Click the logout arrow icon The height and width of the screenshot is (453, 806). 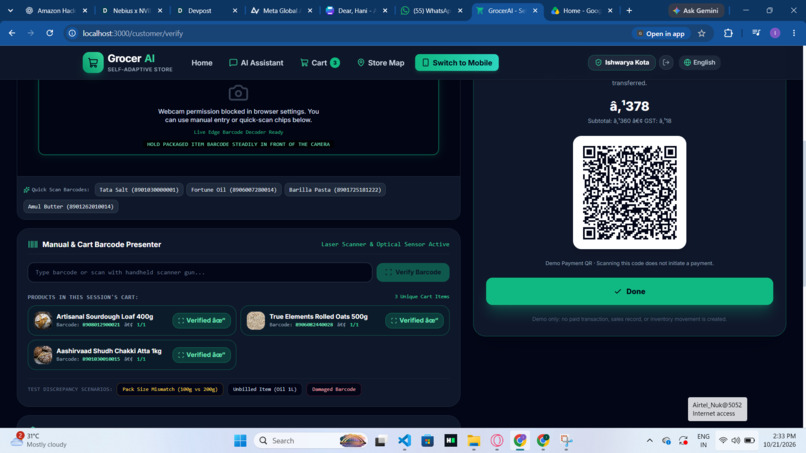tap(666, 63)
